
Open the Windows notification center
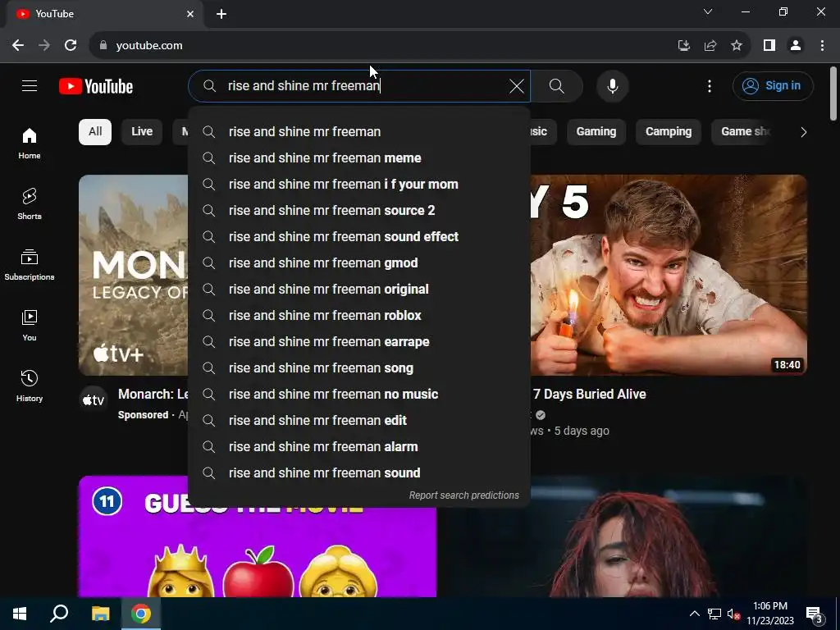coord(815,614)
